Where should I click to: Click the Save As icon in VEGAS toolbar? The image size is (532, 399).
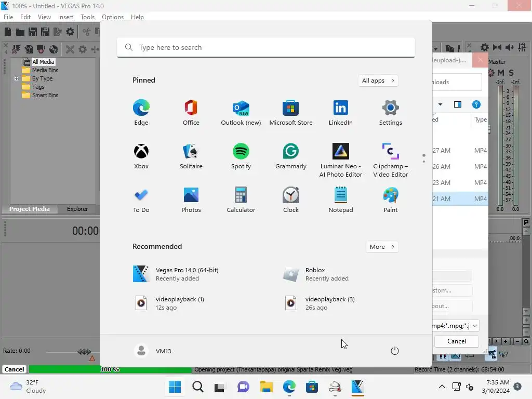click(x=45, y=32)
